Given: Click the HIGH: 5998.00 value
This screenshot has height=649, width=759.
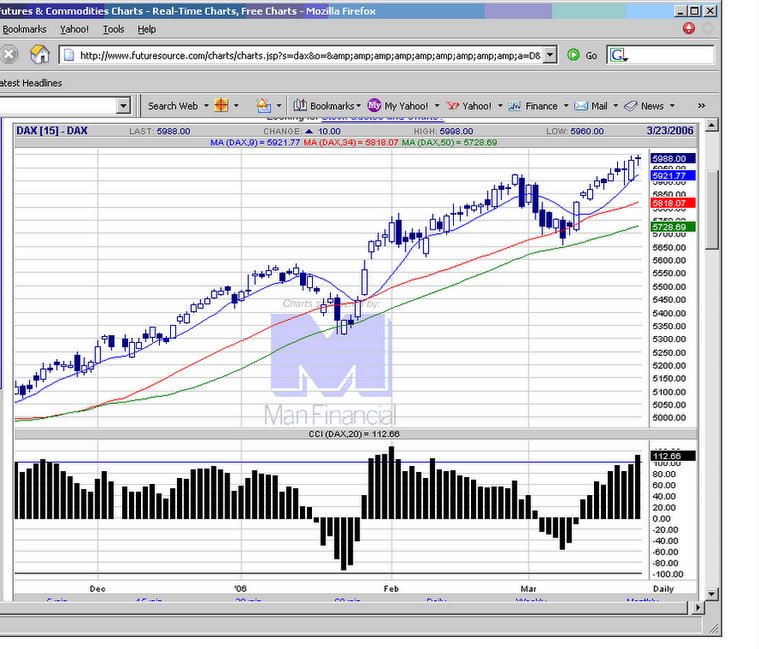Looking at the screenshot, I should tap(443, 131).
